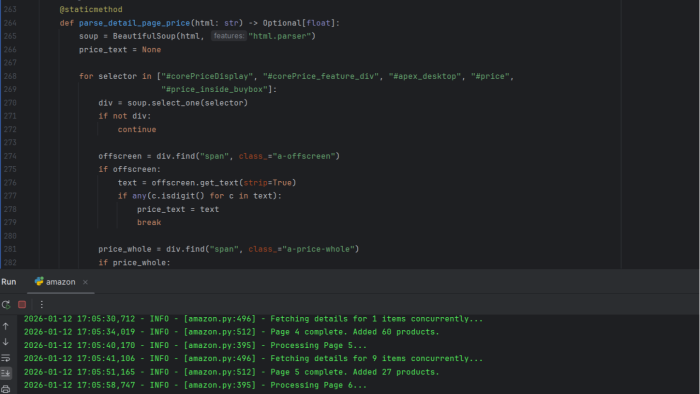700x394 pixels.
Task: Click line number 274 in the gutter
Action: (10, 156)
